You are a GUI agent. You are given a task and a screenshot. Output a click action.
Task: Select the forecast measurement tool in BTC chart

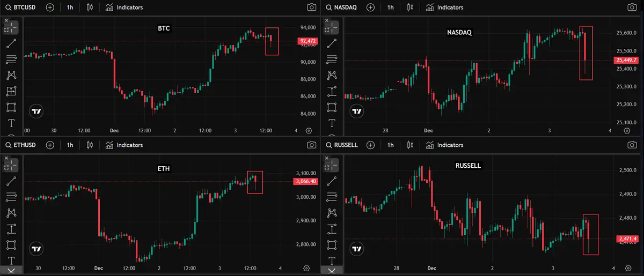click(12, 92)
